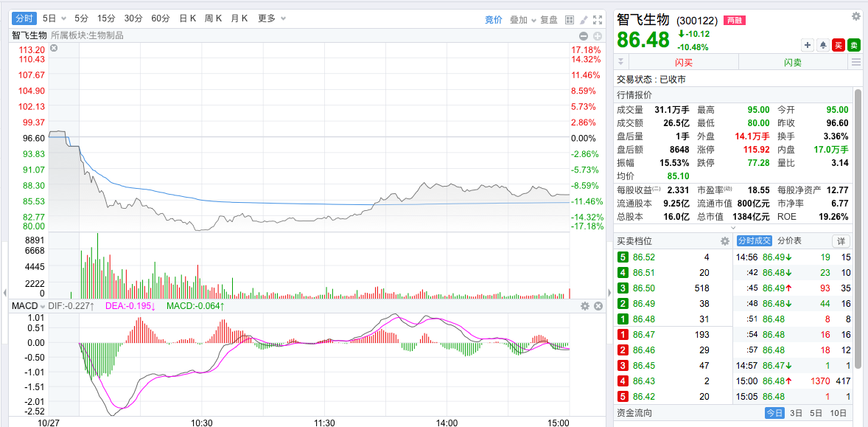868x427 pixels.
Task: Click the minus zoom-out circle icon
Action: click(584, 36)
